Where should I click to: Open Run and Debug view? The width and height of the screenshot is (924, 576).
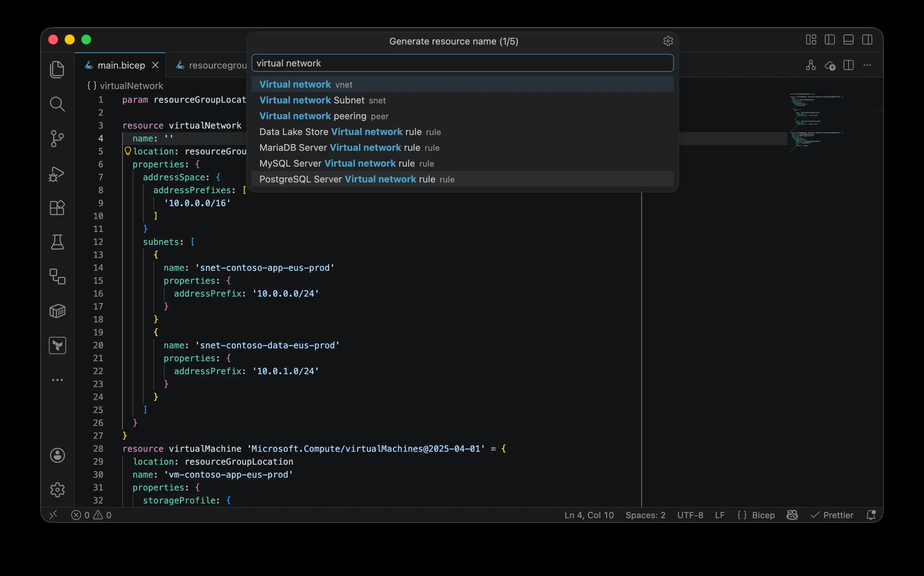[57, 174]
